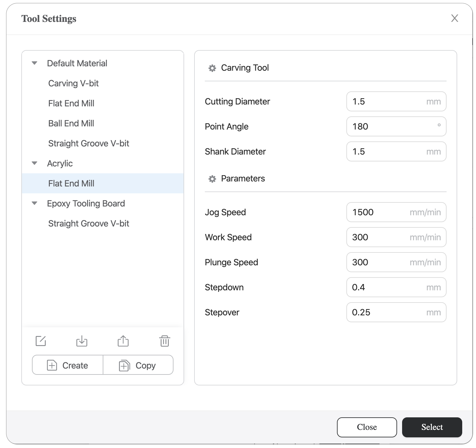The width and height of the screenshot is (476, 448).
Task: Click the plus icon on Create button
Action: point(52,365)
